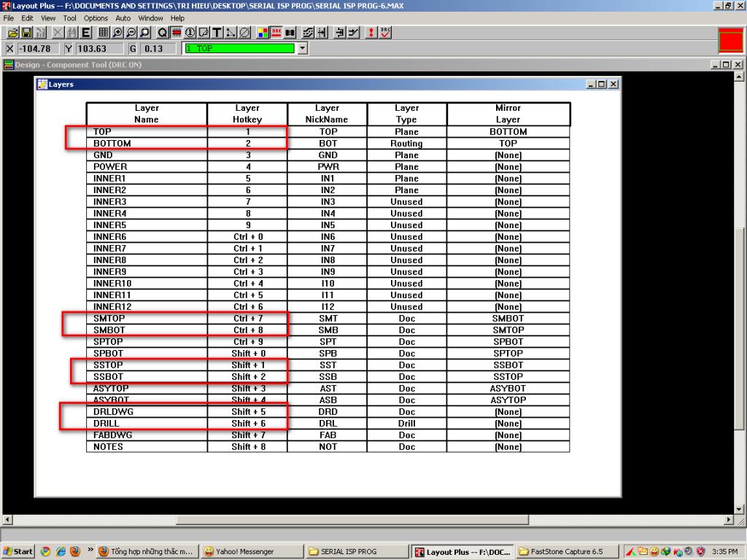Click the Library Manager toolbar icon
747x560 pixels.
(41, 32)
